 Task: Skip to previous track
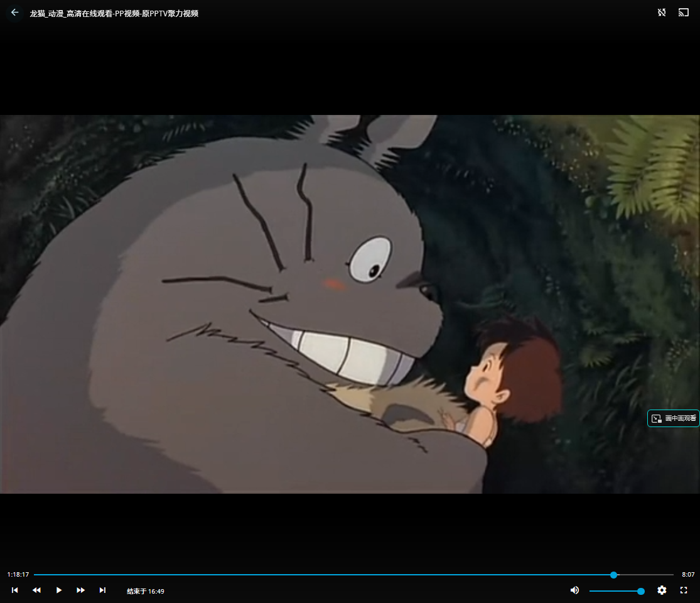point(14,590)
